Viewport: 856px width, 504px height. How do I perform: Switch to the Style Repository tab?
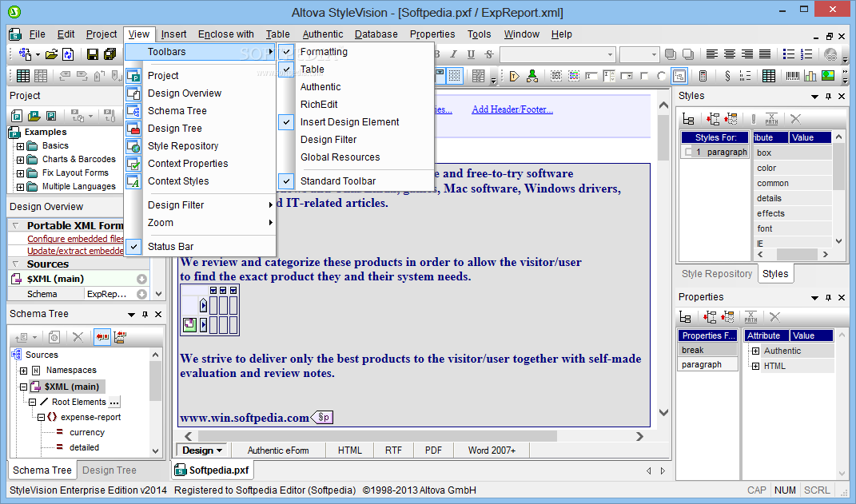[x=717, y=274]
